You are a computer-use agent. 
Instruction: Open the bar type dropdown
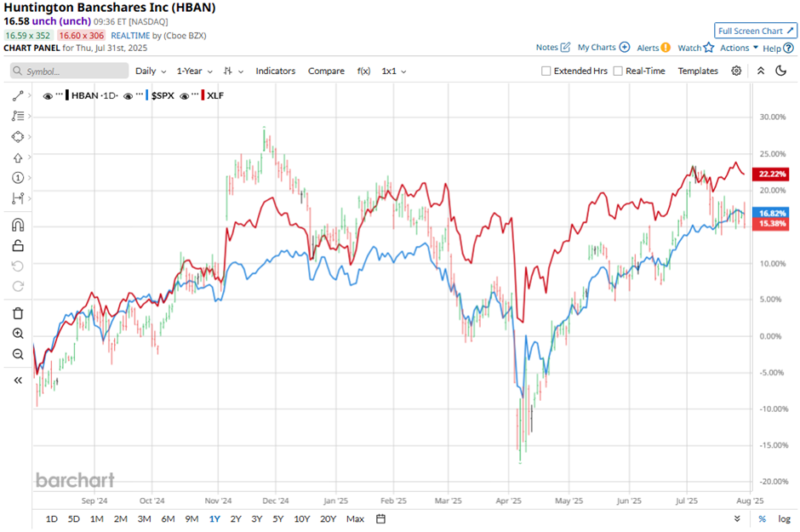tap(233, 71)
